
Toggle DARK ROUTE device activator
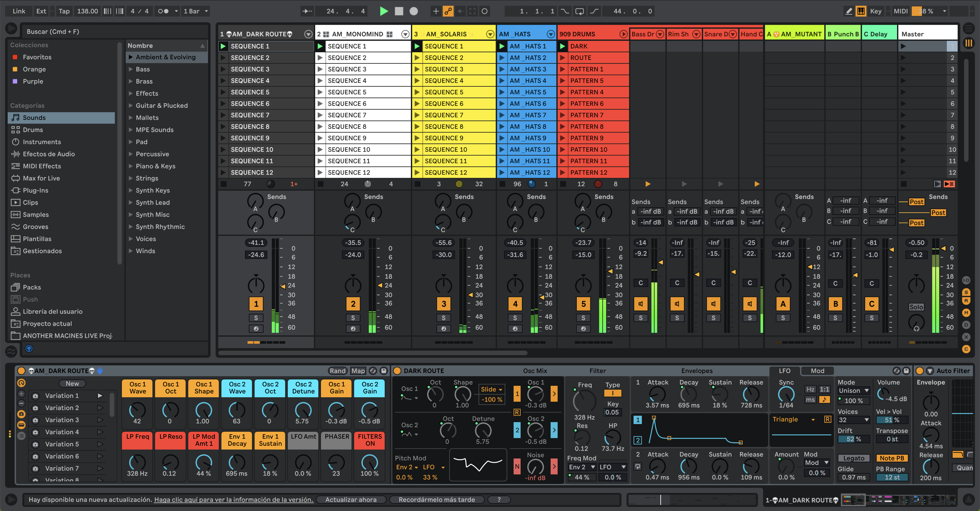[397, 371]
